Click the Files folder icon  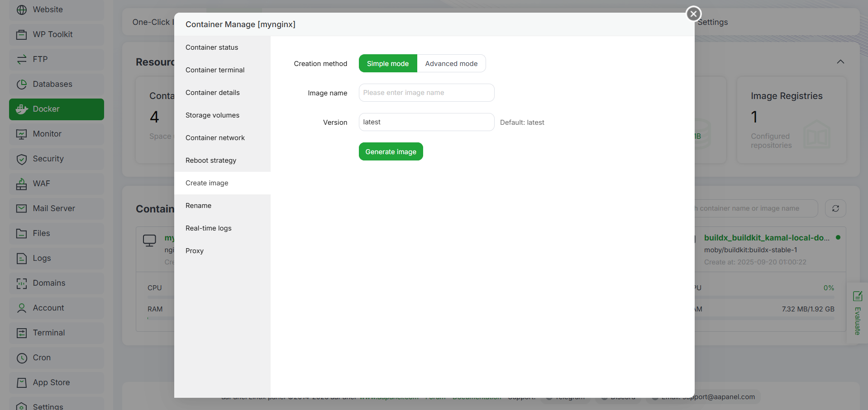tap(21, 233)
